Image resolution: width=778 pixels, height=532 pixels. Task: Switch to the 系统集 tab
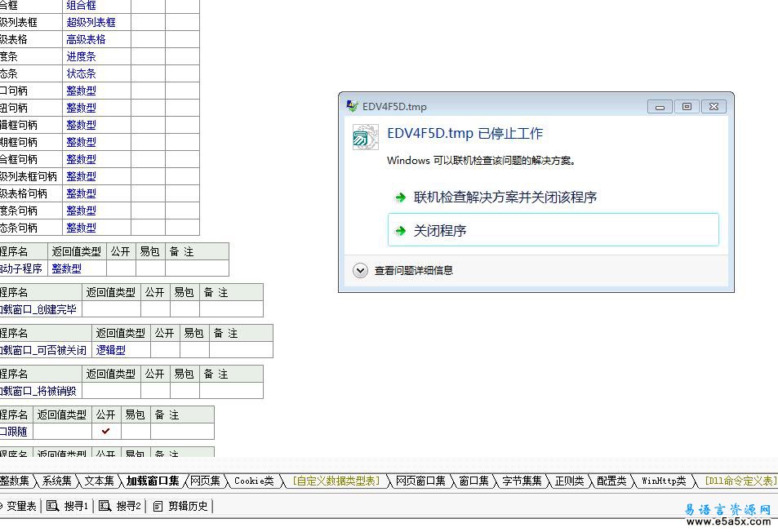56,481
